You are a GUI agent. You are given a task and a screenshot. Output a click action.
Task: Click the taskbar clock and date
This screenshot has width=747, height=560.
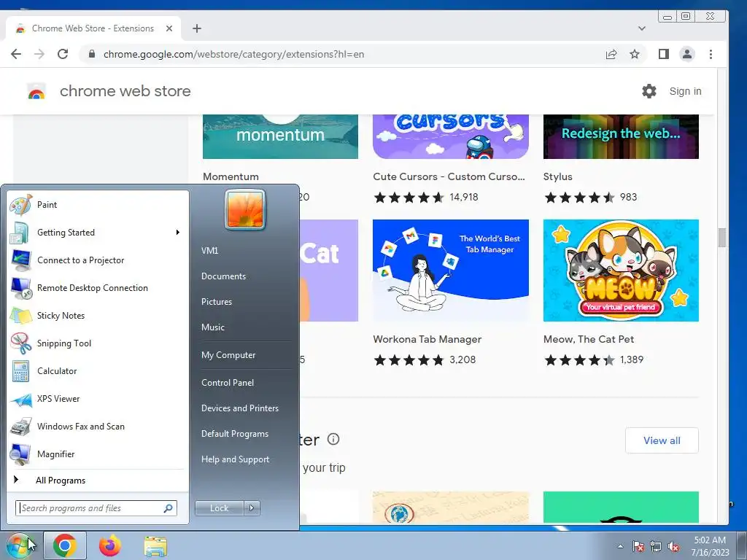point(710,546)
